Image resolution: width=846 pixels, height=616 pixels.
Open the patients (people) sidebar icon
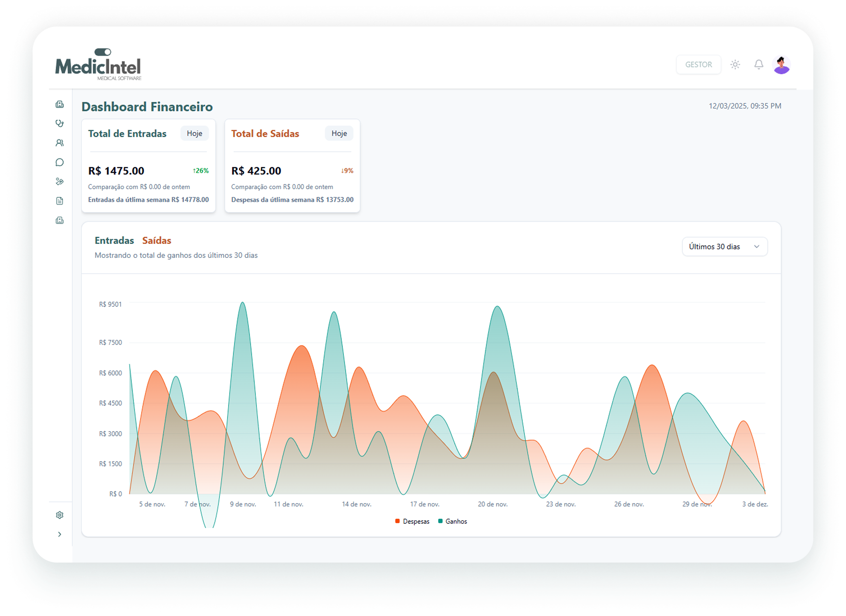[60, 143]
